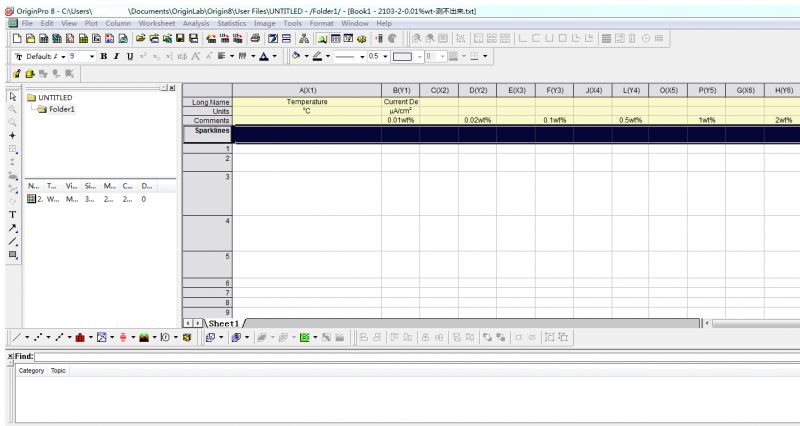
Task: Click the Template Library icon
Action: click(x=187, y=337)
